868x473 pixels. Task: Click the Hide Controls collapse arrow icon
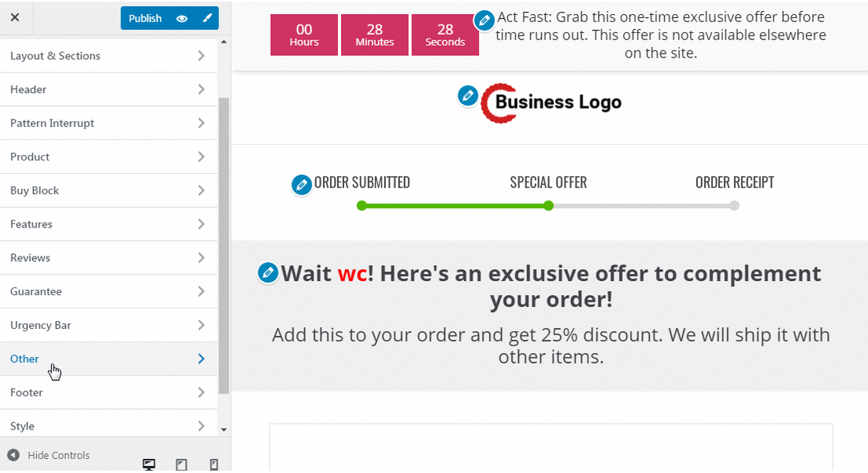click(13, 456)
